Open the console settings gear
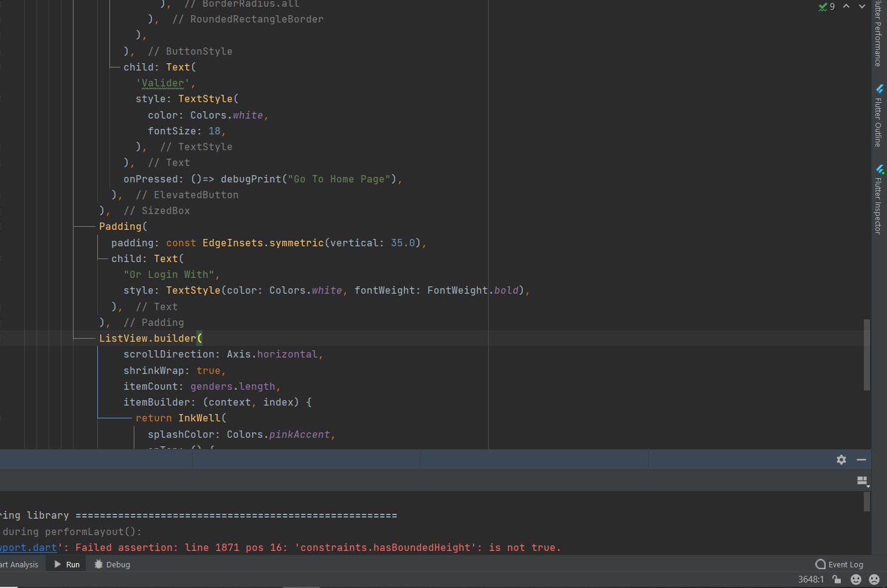887x588 pixels. (x=841, y=460)
